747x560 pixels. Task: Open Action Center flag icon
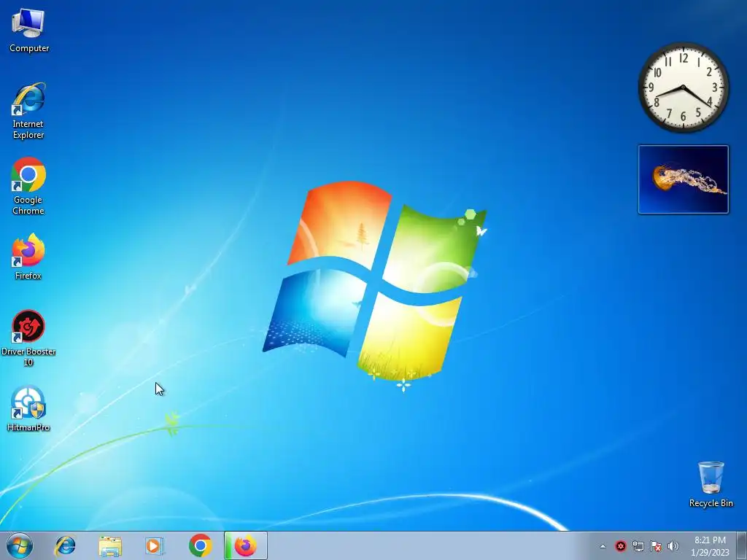tap(656, 546)
